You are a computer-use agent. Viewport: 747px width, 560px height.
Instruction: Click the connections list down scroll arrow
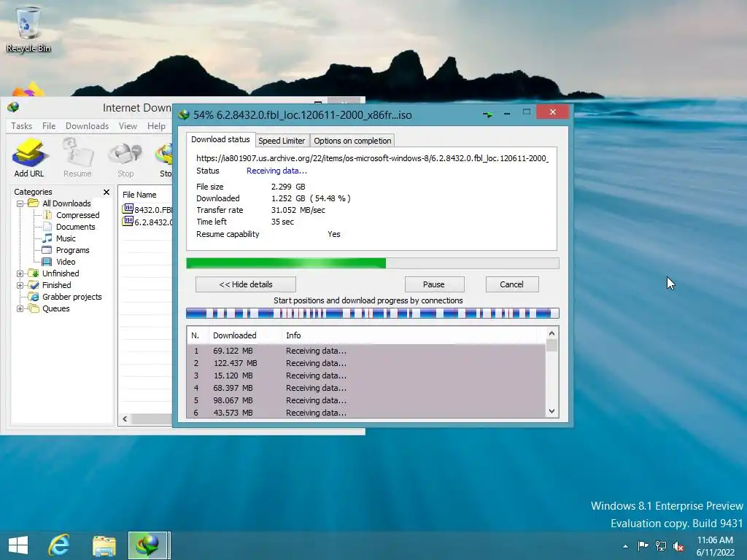551,411
